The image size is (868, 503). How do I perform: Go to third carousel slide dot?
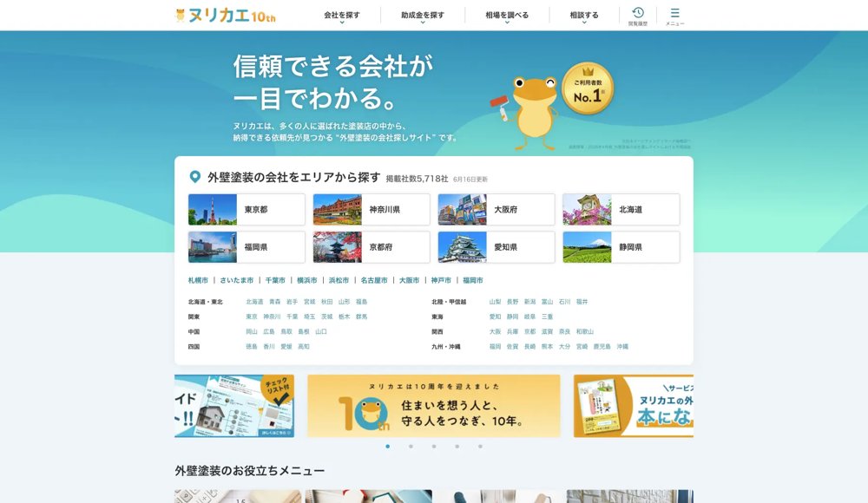click(434, 446)
